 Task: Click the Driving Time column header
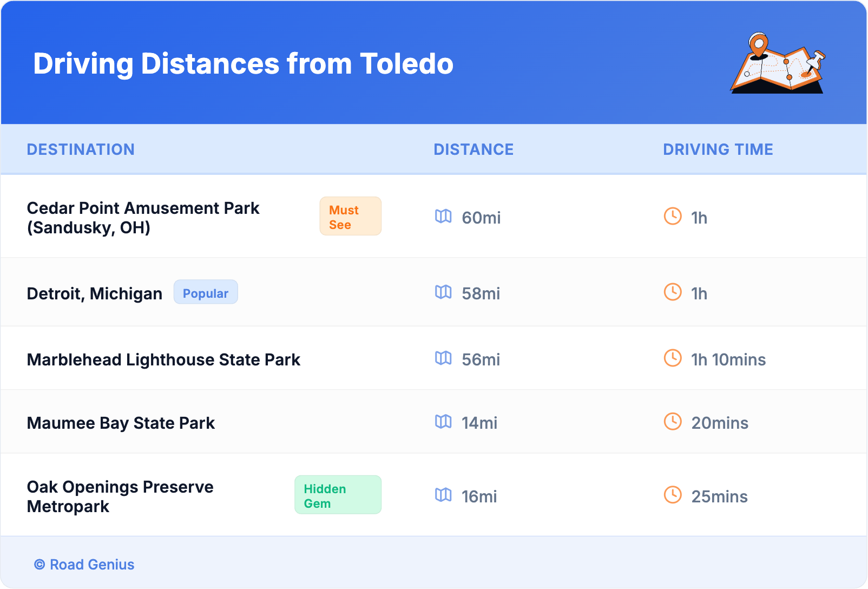(x=718, y=149)
